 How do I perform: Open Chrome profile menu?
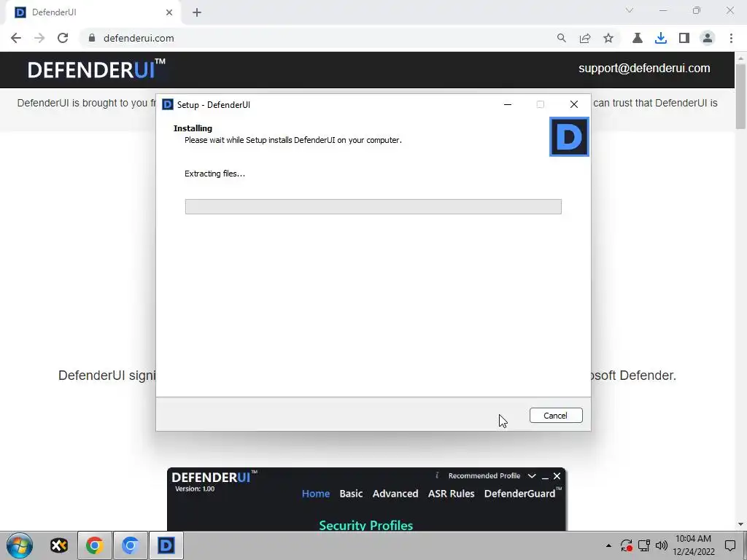pos(708,38)
